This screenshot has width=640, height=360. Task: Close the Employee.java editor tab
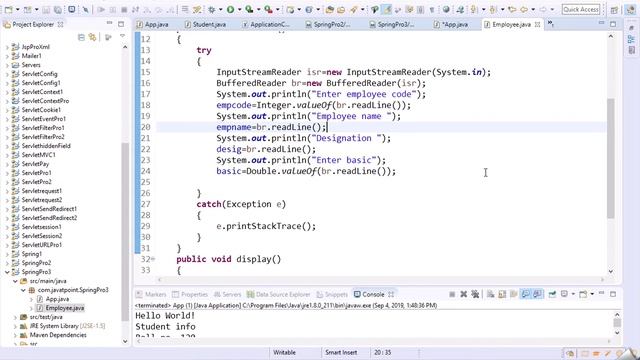537,24
